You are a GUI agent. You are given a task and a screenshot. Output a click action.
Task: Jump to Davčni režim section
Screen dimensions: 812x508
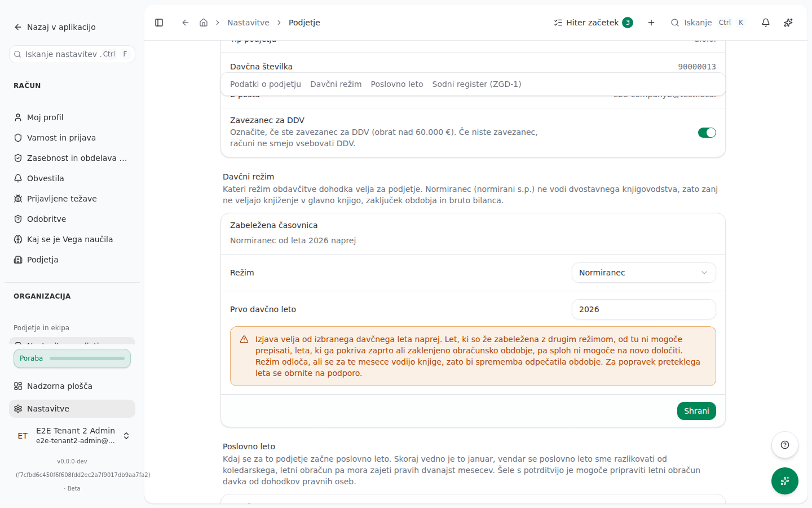point(336,84)
